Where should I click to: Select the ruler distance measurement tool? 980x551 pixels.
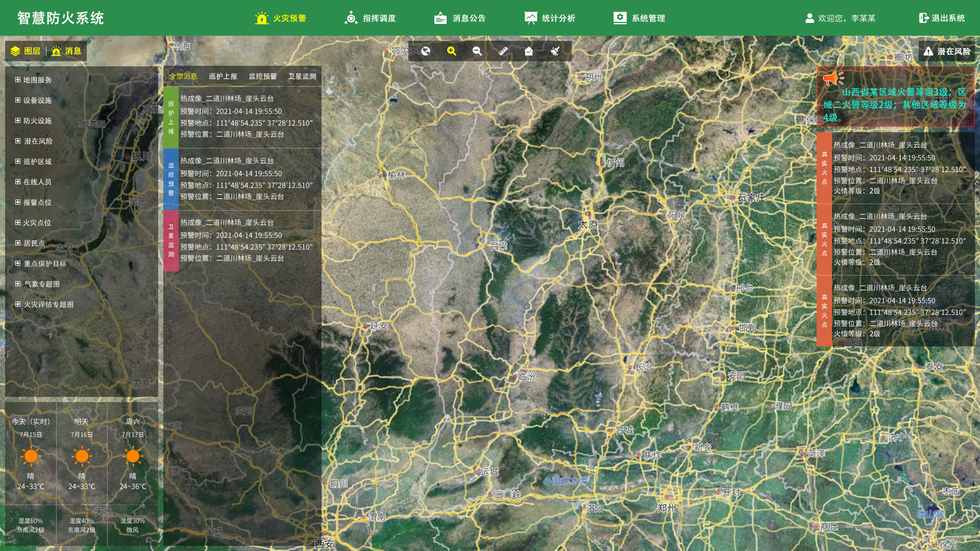[503, 51]
